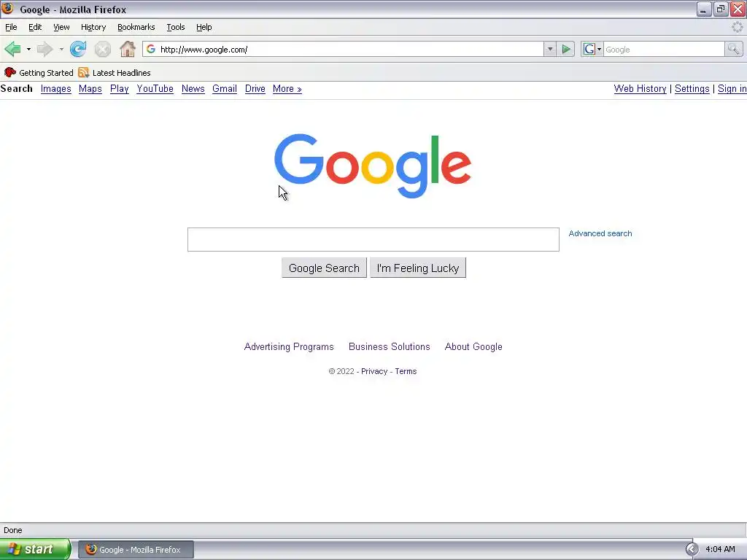747x560 pixels.
Task: Click the magnifier search icon in toolbar
Action: pos(734,49)
